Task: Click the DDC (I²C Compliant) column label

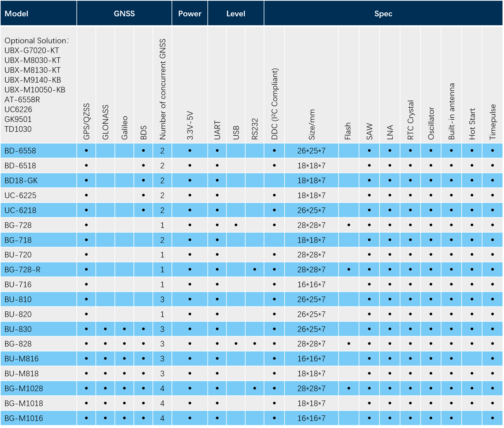Action: pyautogui.click(x=274, y=104)
